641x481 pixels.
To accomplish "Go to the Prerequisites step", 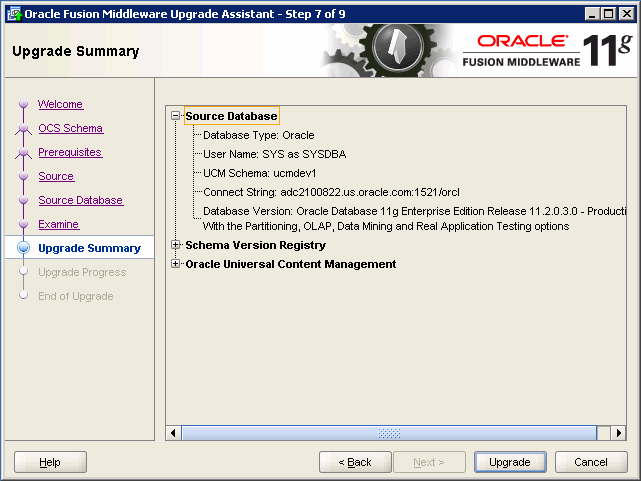I will (x=70, y=152).
